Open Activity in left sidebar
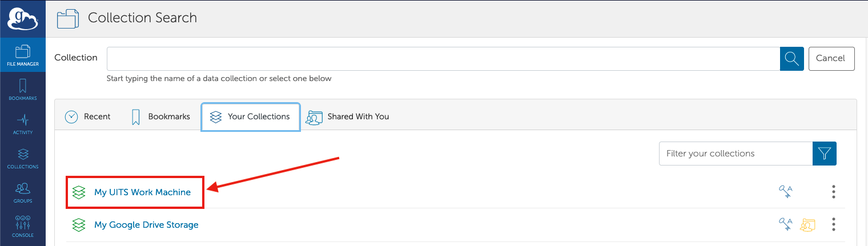 23,124
